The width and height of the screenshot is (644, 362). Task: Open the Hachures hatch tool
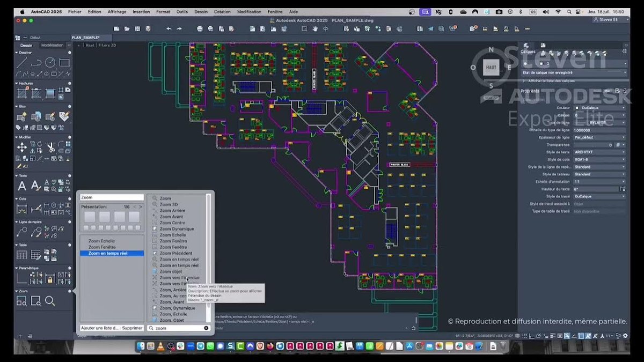(23, 93)
